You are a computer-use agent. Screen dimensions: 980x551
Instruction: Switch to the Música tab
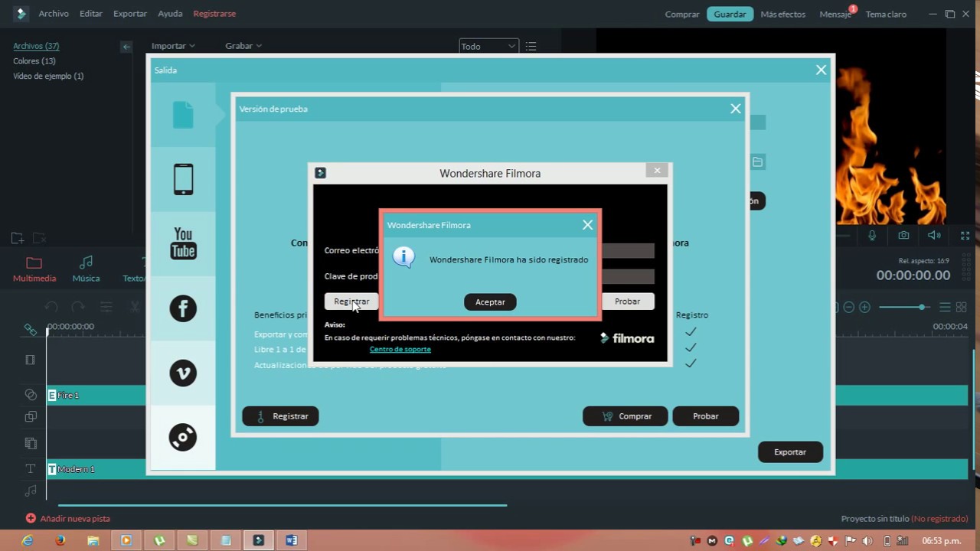point(86,269)
